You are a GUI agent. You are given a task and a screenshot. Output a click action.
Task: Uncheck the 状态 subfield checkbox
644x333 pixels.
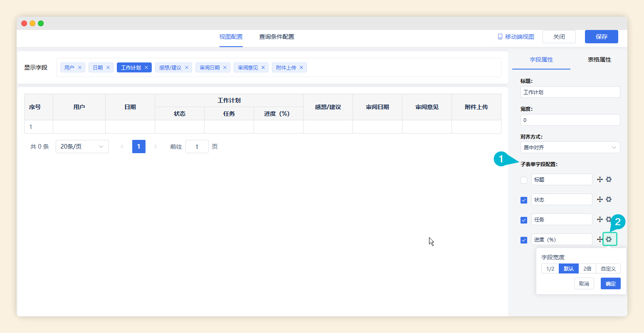(x=523, y=200)
